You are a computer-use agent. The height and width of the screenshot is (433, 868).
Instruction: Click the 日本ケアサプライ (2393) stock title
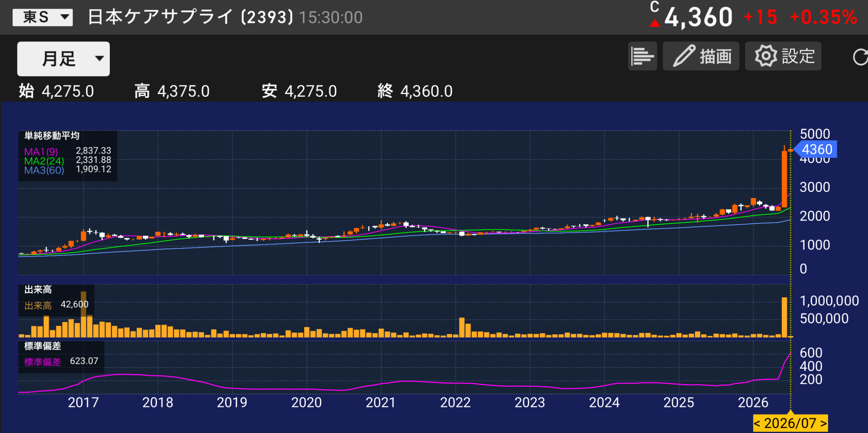point(190,17)
